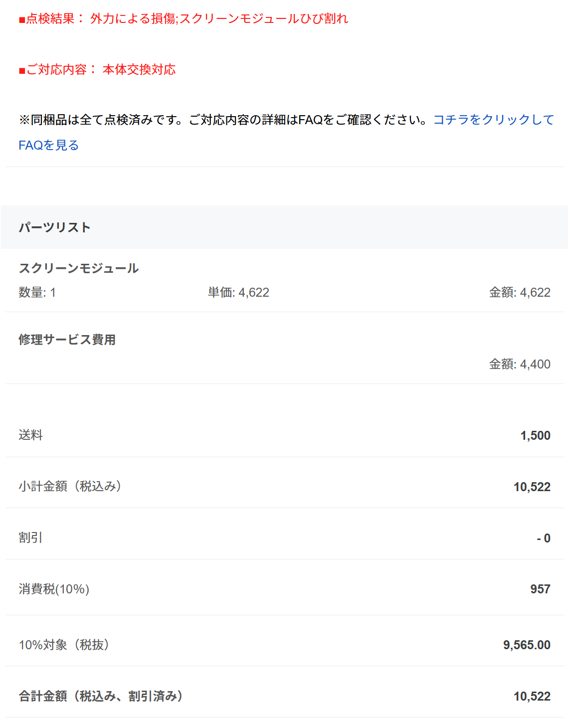Click the 単価: 4,622 unit price
573x728 pixels.
pyautogui.click(x=238, y=292)
